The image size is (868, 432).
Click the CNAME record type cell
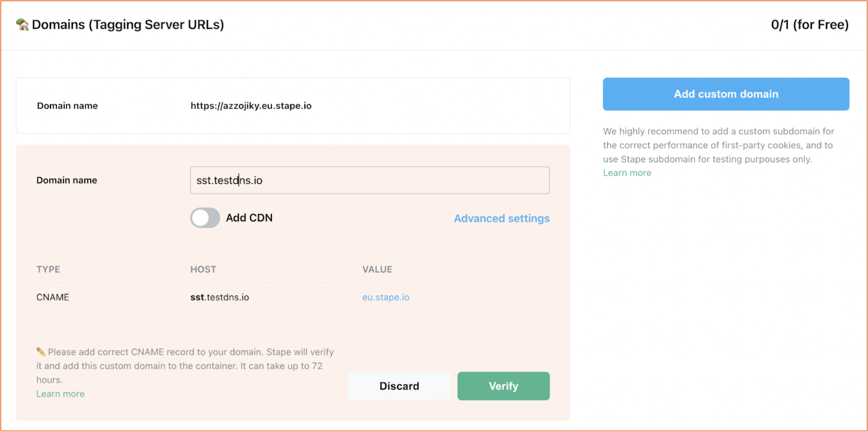[53, 297]
